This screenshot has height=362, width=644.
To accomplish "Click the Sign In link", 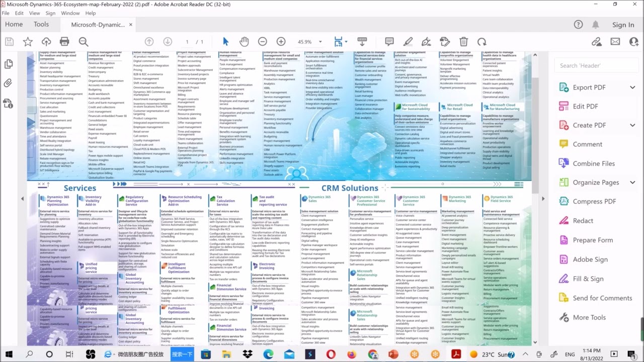I will (623, 25).
